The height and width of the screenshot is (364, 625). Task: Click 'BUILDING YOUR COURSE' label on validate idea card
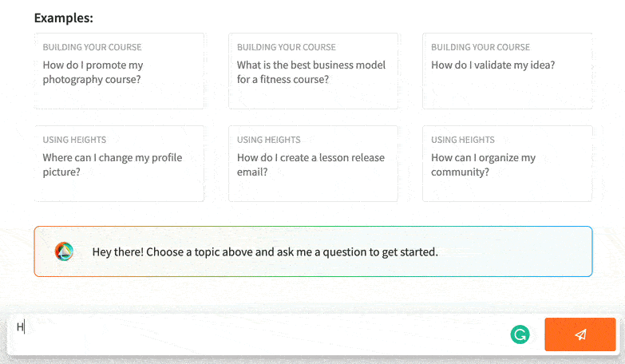tap(481, 47)
